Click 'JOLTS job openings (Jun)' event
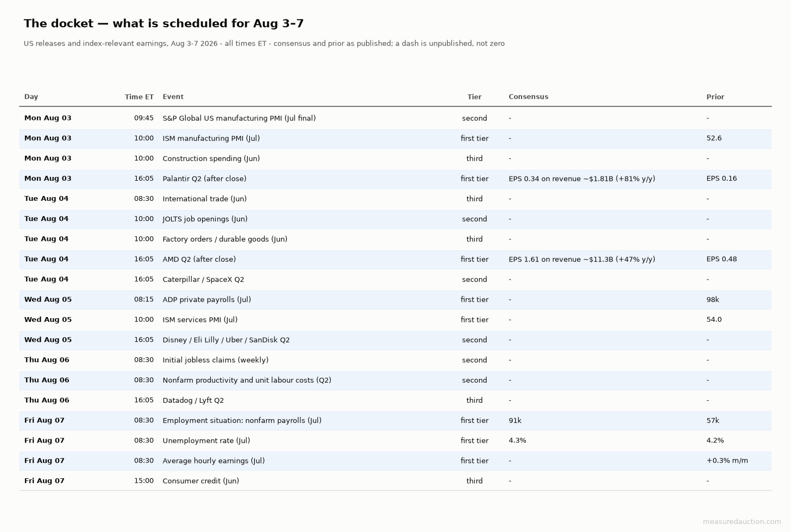The width and height of the screenshot is (791, 532). 205,219
